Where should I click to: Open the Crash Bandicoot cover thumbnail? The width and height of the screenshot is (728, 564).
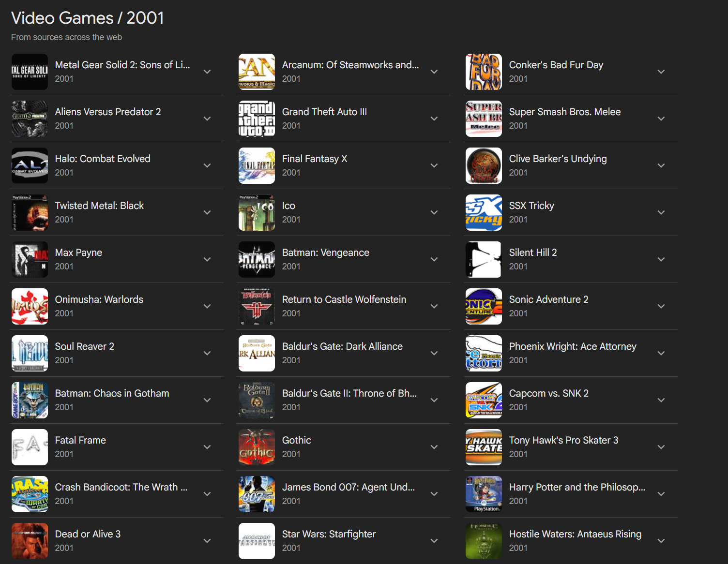(30, 494)
